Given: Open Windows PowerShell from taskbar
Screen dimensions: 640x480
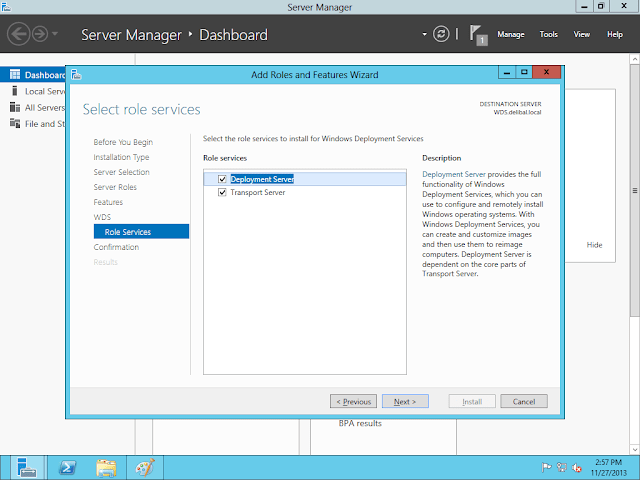Looking at the screenshot, I should [x=66, y=466].
